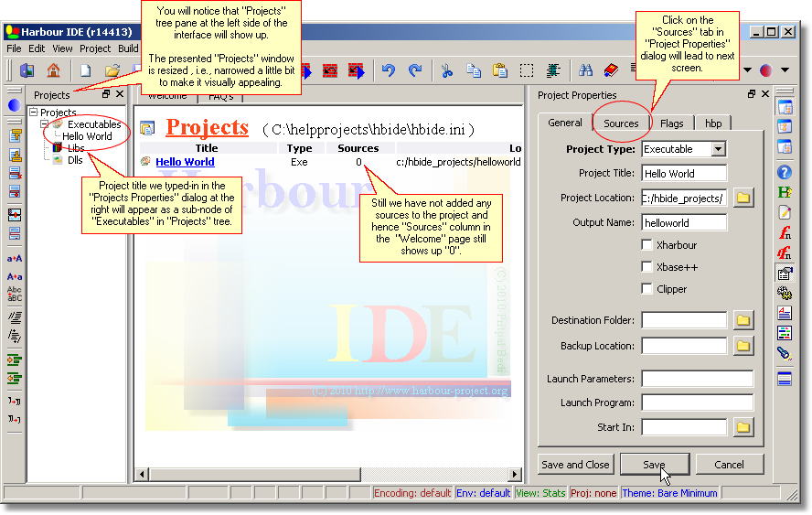Check the Clipper option

(x=647, y=289)
